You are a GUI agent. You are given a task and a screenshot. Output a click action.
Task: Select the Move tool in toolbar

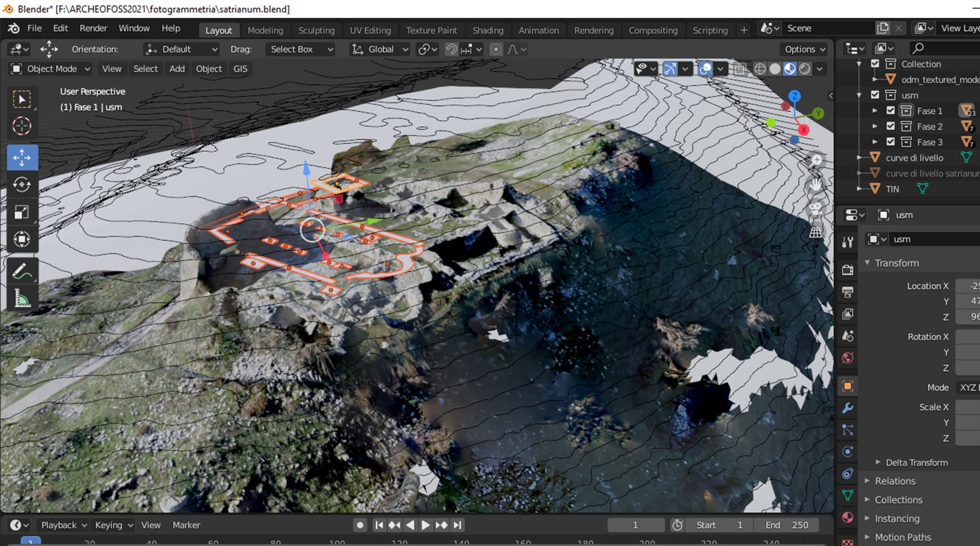tap(22, 158)
